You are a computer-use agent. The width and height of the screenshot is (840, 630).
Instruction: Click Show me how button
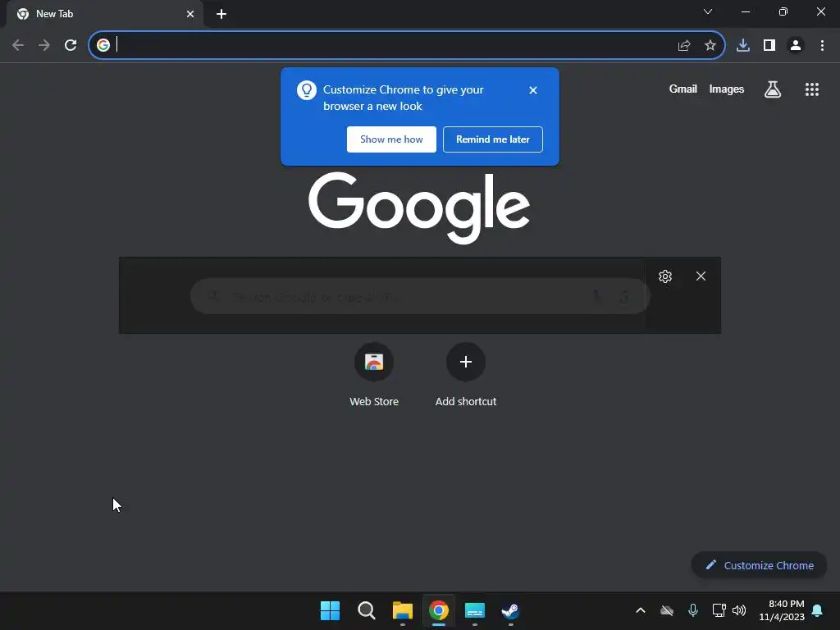(391, 139)
